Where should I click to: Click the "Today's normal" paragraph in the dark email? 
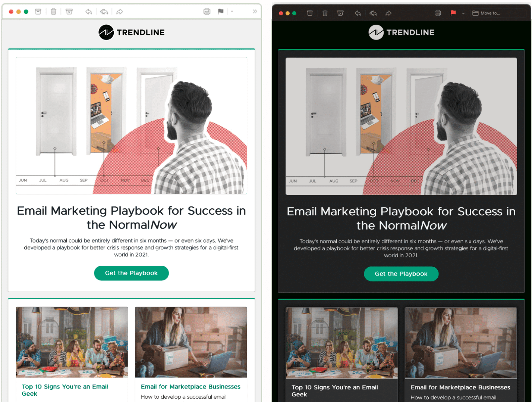pos(401,248)
